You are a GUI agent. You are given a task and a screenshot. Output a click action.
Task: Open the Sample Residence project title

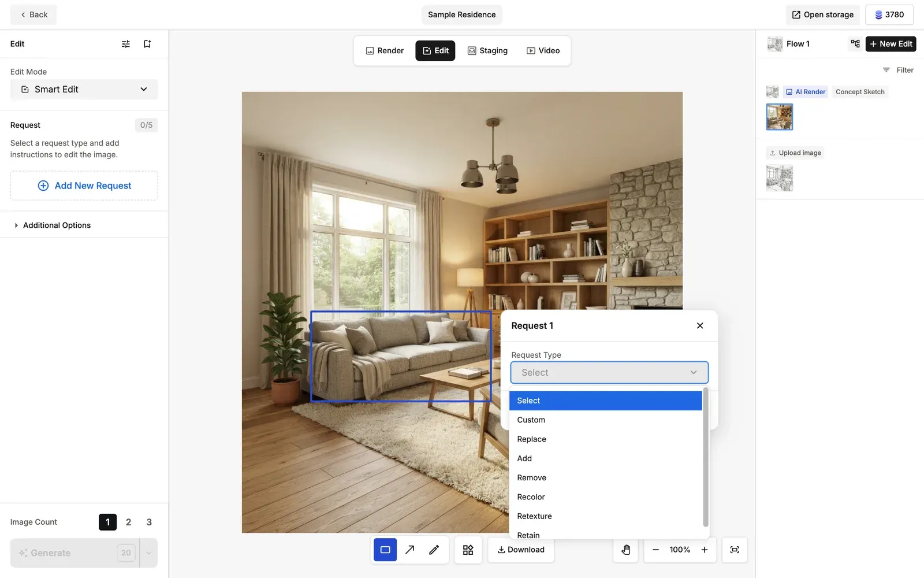(x=461, y=14)
